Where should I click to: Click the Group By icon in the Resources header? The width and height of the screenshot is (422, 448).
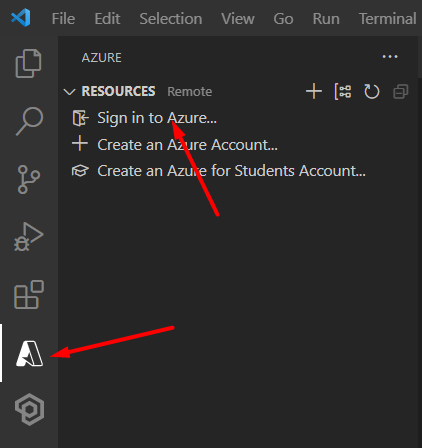pyautogui.click(x=343, y=91)
